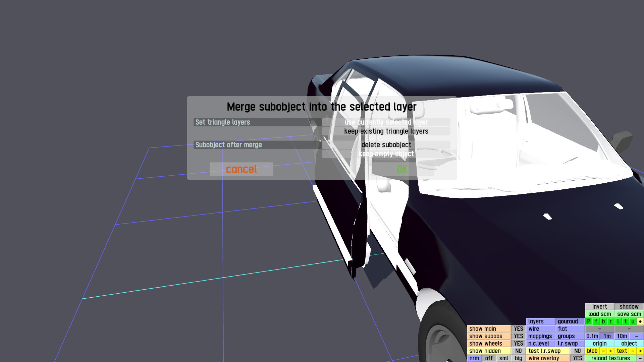
Task: Click the green r view button
Action: point(611,321)
